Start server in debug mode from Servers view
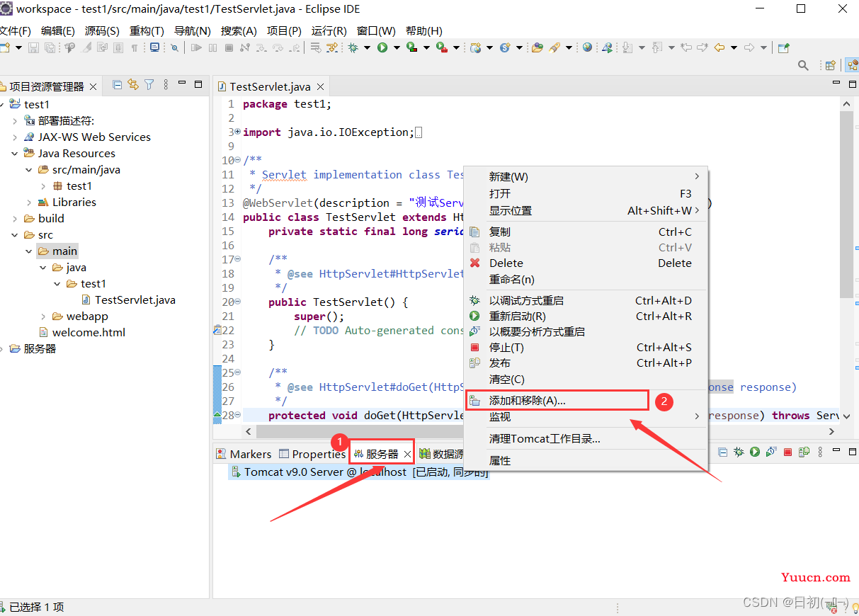The width and height of the screenshot is (859, 616). coord(739,452)
